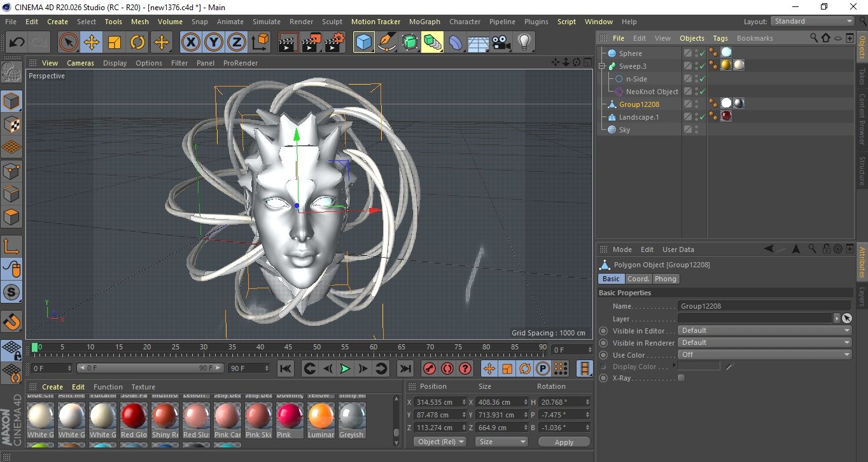Switch to Model mode

coord(11,101)
